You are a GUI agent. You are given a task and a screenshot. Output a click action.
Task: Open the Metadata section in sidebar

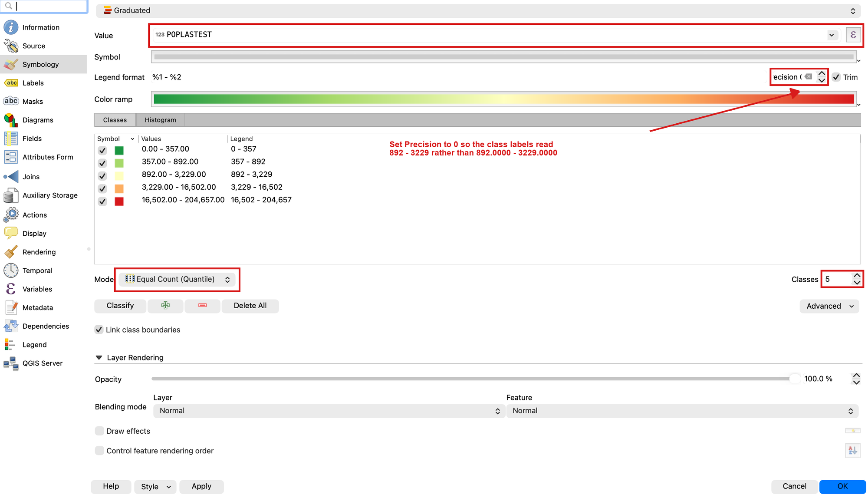point(37,307)
